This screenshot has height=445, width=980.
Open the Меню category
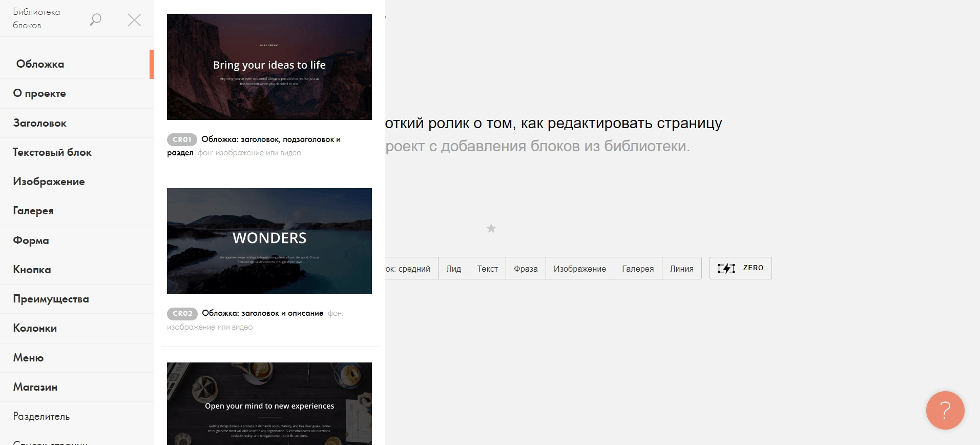click(x=77, y=358)
